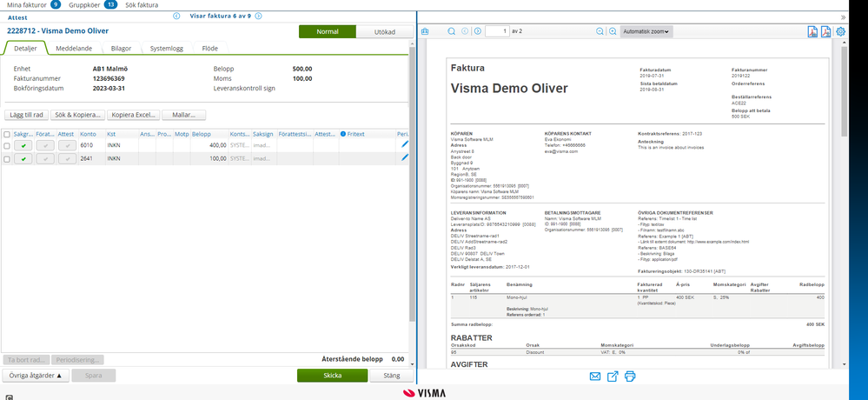
Task: Edit periodisation pencil on row 2641
Action: (x=405, y=158)
